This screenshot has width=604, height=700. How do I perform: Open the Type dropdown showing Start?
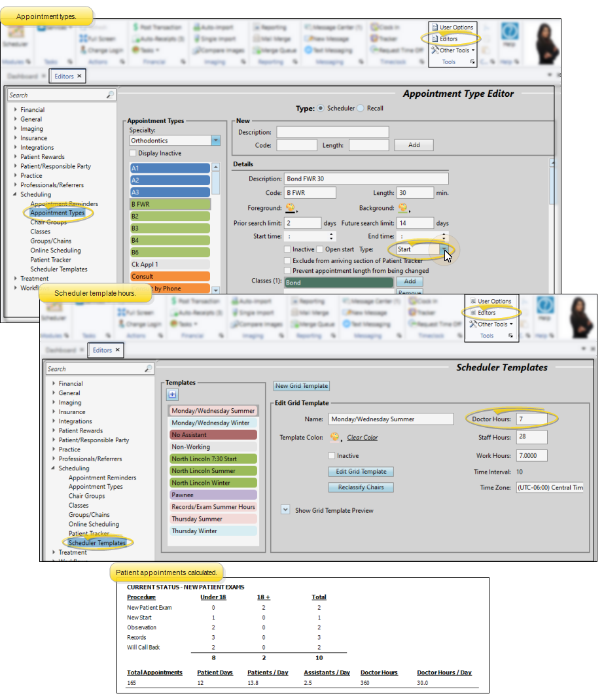(446, 249)
